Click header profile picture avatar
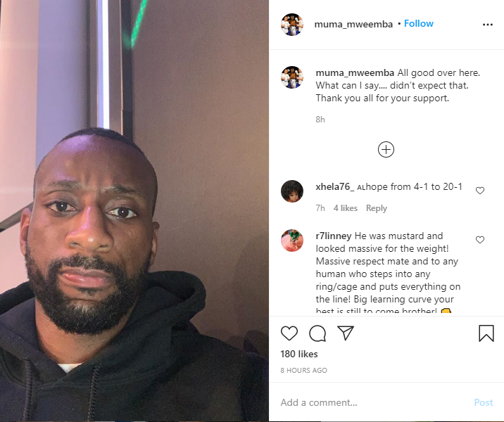The height and width of the screenshot is (422, 504). (x=292, y=25)
